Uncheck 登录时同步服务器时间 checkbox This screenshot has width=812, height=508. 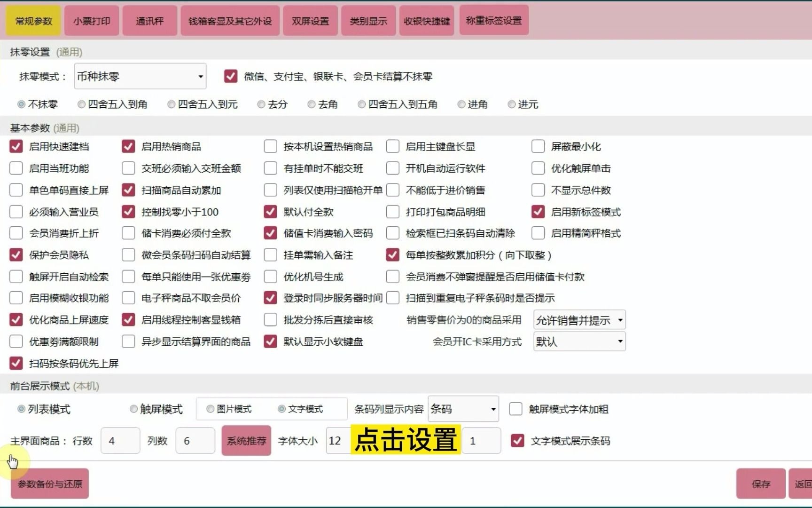tap(270, 298)
